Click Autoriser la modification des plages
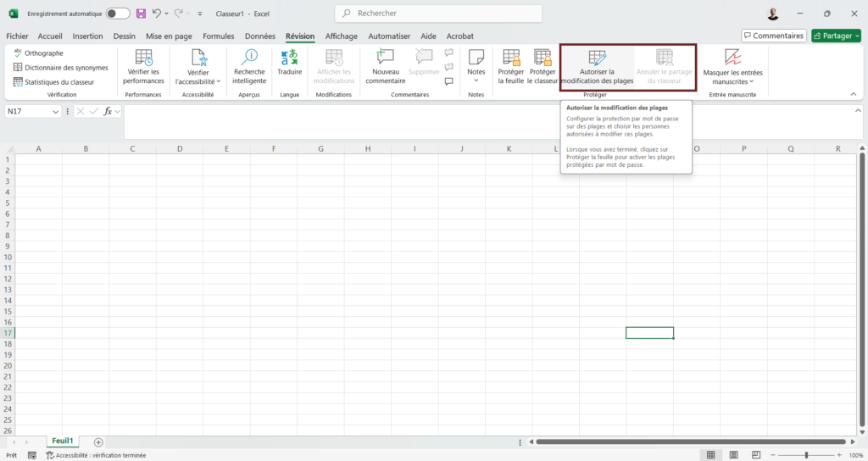Image resolution: width=868 pixels, height=461 pixels. click(598, 66)
